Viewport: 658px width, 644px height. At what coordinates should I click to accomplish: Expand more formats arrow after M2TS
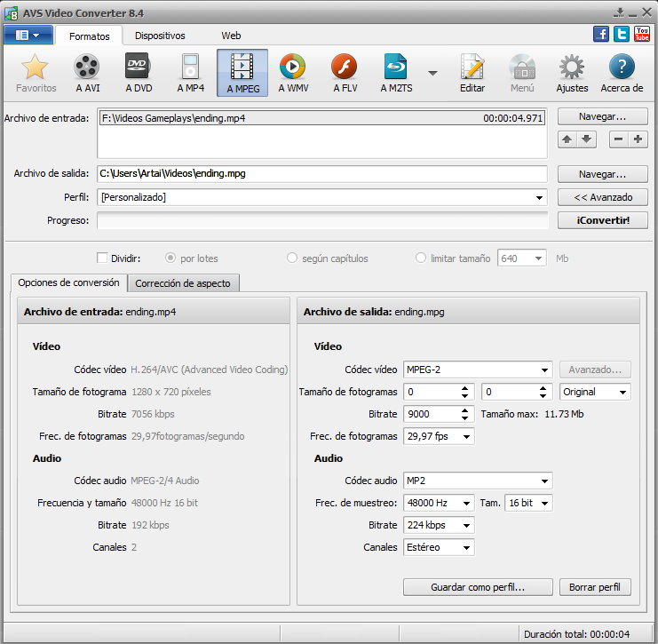pos(432,73)
